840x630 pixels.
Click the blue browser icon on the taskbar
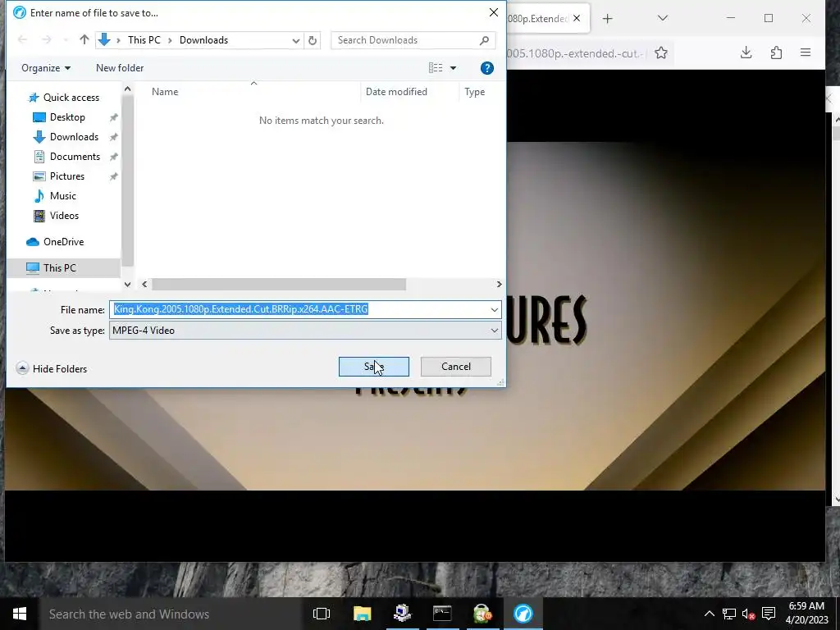(x=523, y=614)
